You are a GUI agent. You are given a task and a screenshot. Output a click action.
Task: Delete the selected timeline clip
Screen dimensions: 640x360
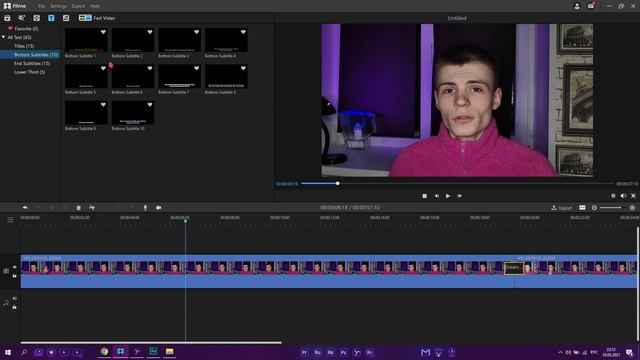click(x=79, y=208)
